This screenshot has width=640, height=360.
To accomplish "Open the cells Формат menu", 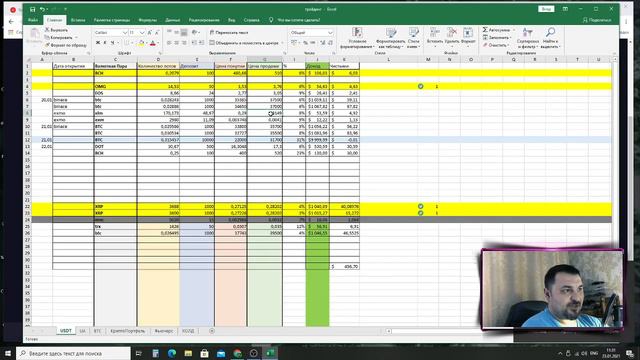I will pyautogui.click(x=468, y=37).
